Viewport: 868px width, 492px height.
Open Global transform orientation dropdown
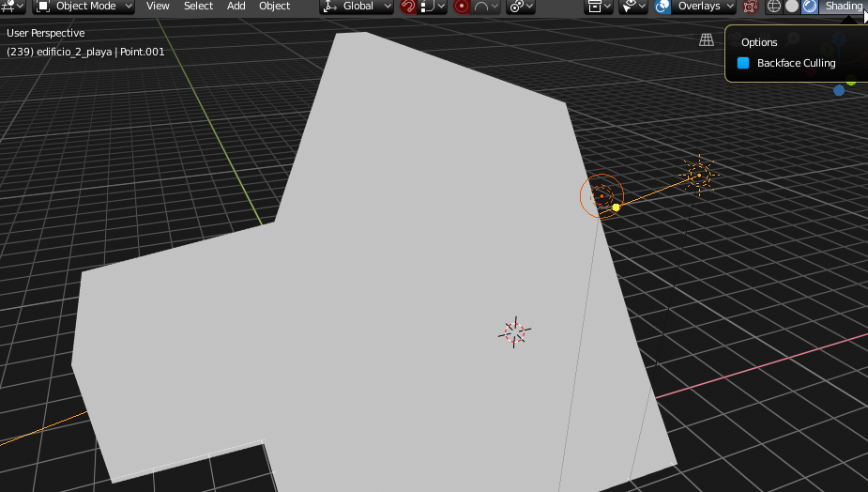357,6
